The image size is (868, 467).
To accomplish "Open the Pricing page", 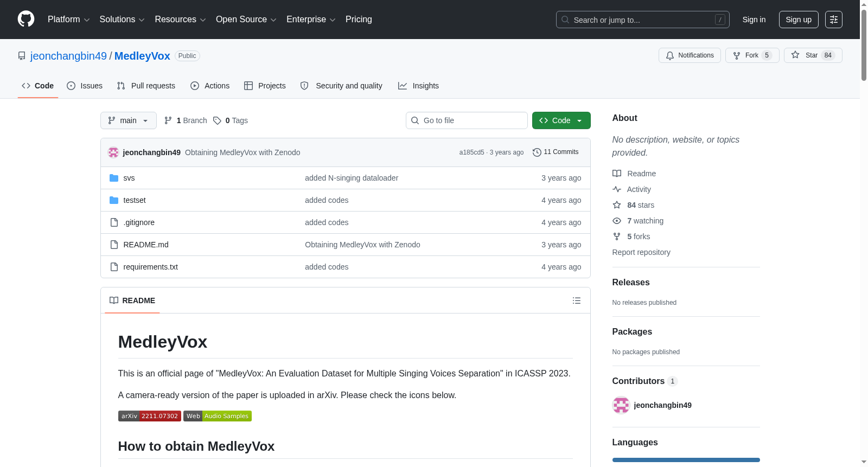I will 359,20.
